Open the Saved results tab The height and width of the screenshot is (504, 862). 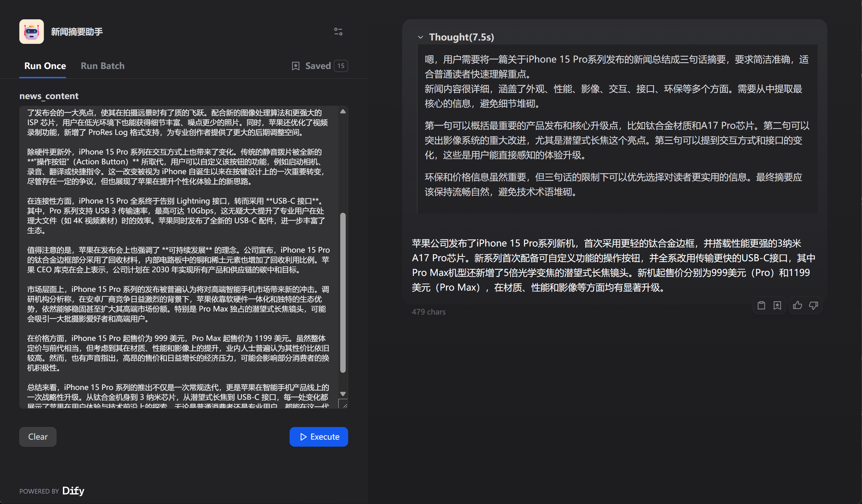tap(319, 66)
